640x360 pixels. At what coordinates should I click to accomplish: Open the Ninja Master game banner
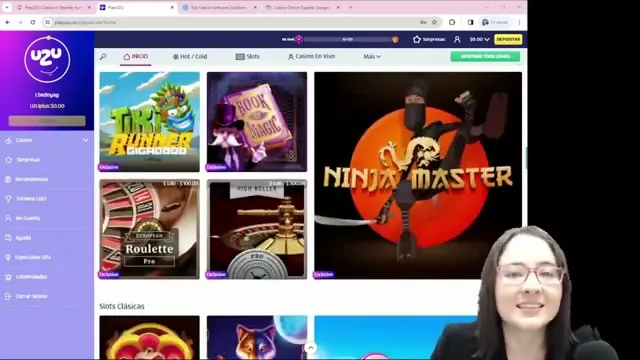[418, 176]
